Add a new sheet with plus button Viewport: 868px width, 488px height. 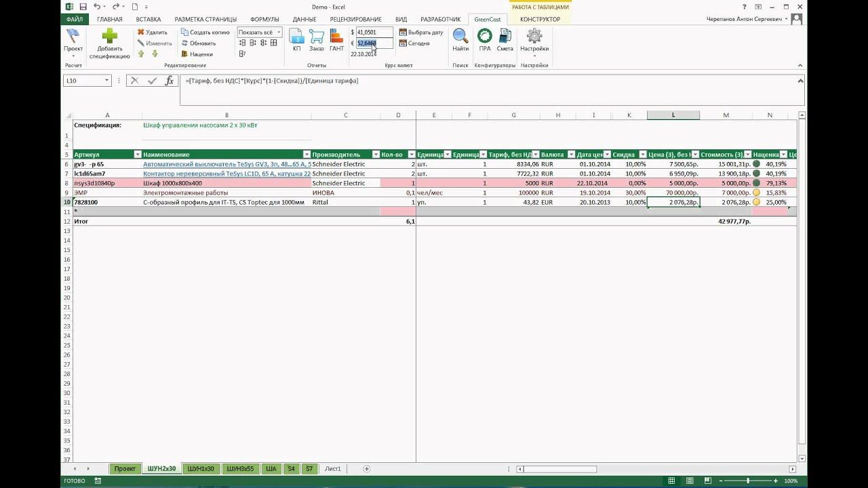coord(367,469)
